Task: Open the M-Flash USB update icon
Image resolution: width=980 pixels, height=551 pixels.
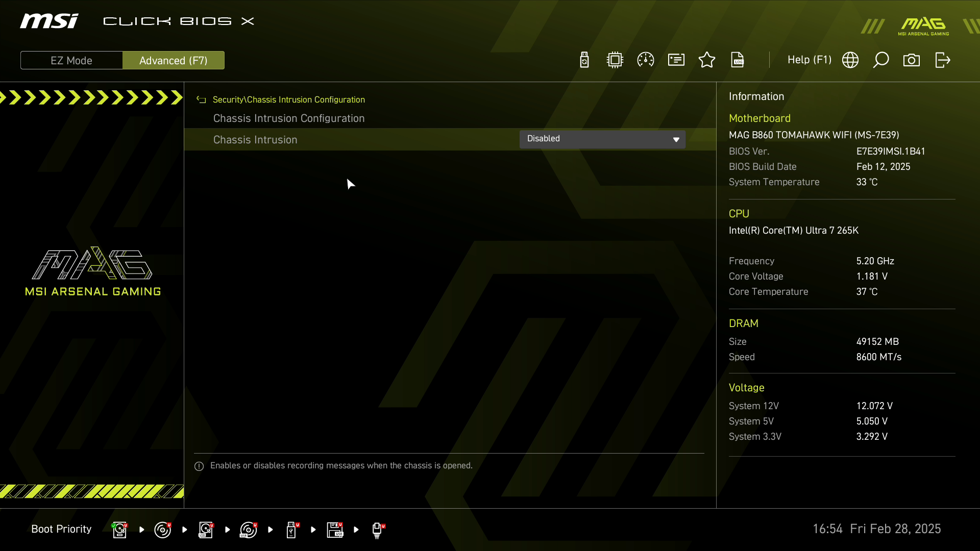Action: (584, 60)
